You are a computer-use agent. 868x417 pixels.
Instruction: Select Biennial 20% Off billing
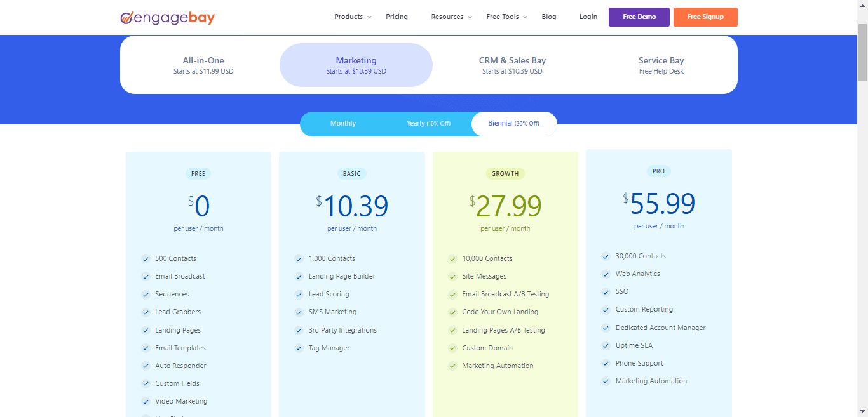coord(514,124)
